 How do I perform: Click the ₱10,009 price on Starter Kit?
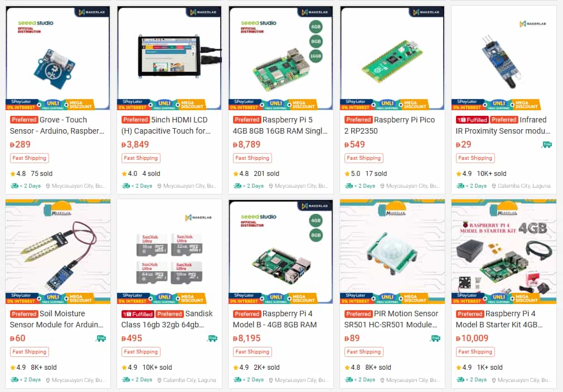tap(472, 338)
